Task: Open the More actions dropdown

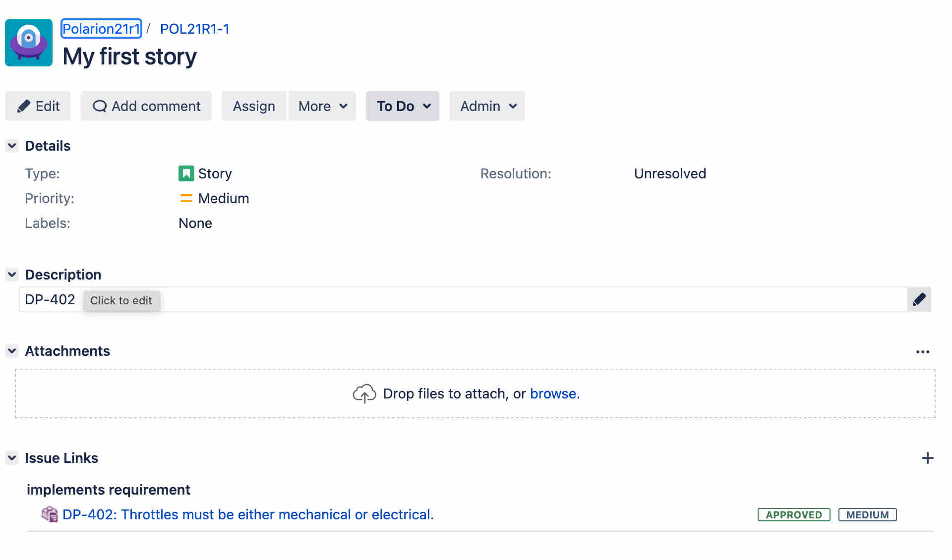Action: point(322,106)
